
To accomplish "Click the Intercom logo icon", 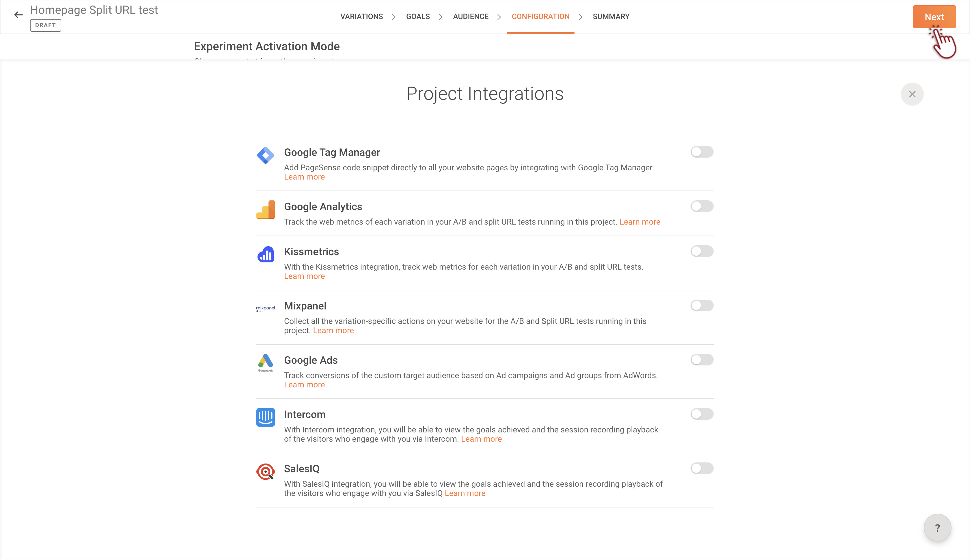I will 265,417.
